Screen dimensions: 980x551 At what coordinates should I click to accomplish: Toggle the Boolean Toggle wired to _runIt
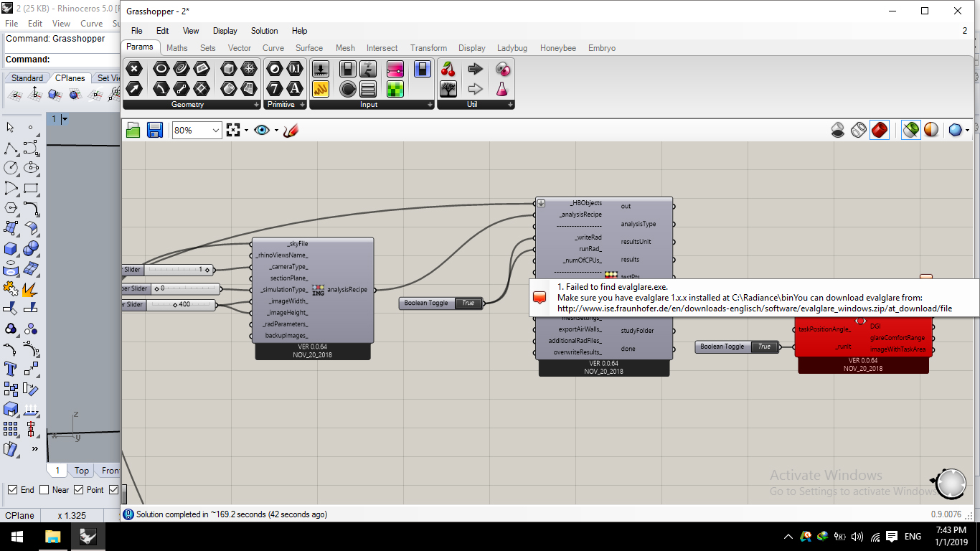[737, 347]
